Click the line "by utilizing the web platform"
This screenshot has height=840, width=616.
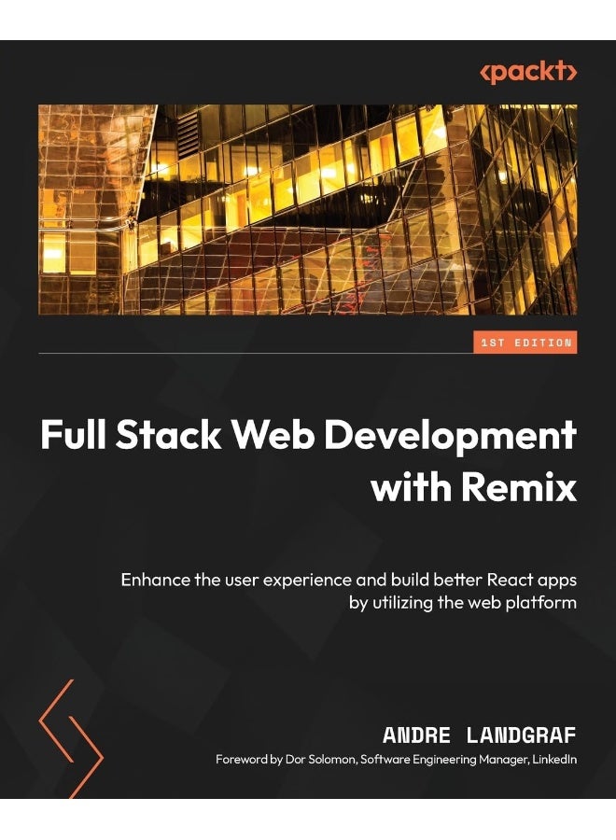(463, 603)
